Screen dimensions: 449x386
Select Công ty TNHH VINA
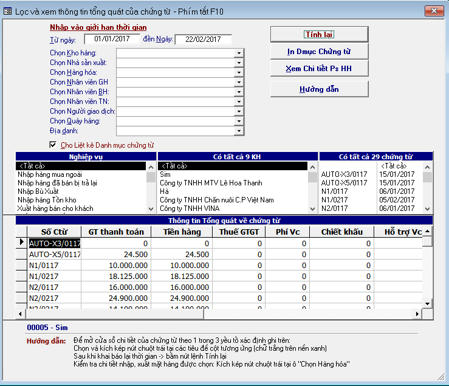point(233,208)
